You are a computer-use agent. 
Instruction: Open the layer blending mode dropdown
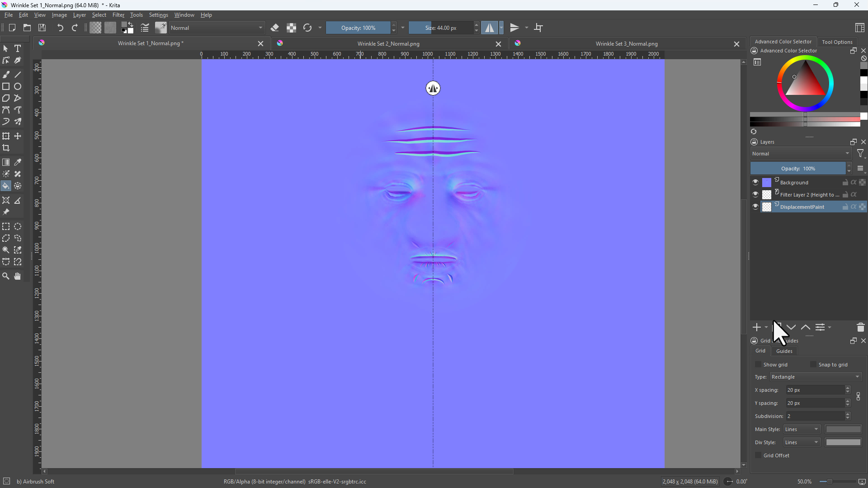tap(801, 154)
